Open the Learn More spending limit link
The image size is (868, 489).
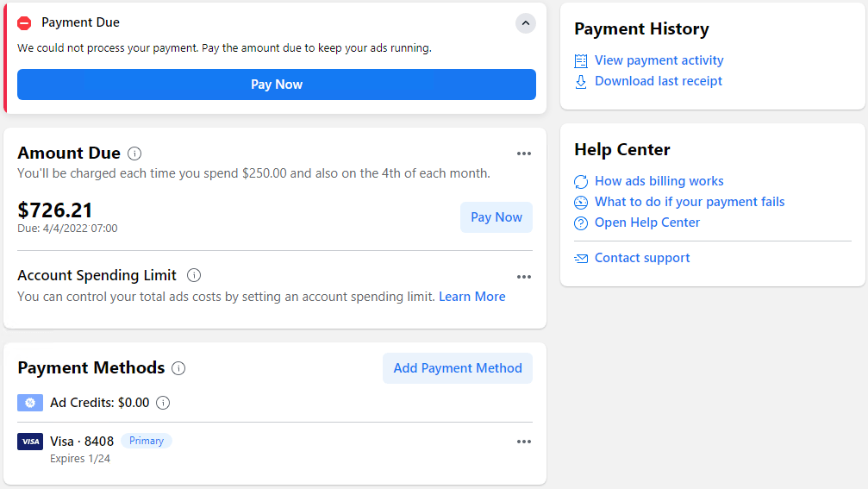coord(471,297)
